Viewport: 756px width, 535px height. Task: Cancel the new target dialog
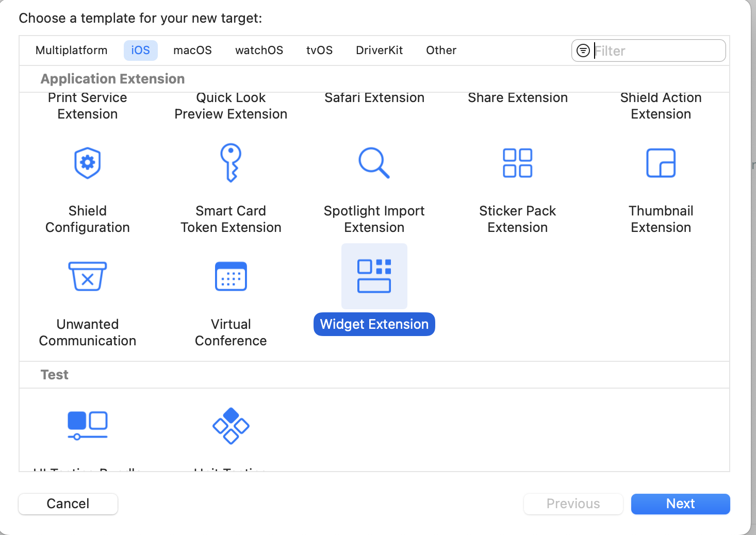coord(68,504)
